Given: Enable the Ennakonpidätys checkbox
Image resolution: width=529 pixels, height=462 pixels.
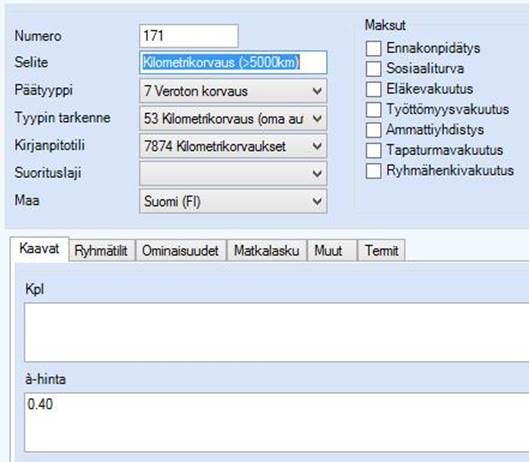Looking at the screenshot, I should tap(373, 48).
